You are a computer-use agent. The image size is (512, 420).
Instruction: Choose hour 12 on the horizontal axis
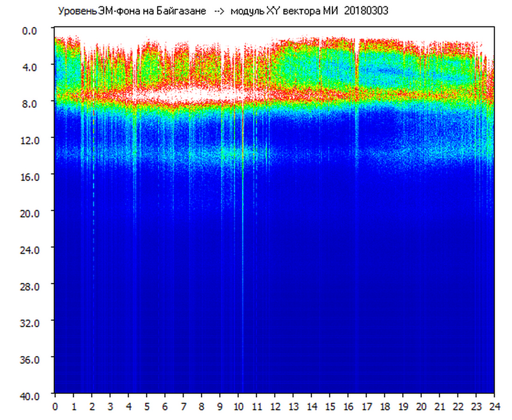pyautogui.click(x=275, y=406)
